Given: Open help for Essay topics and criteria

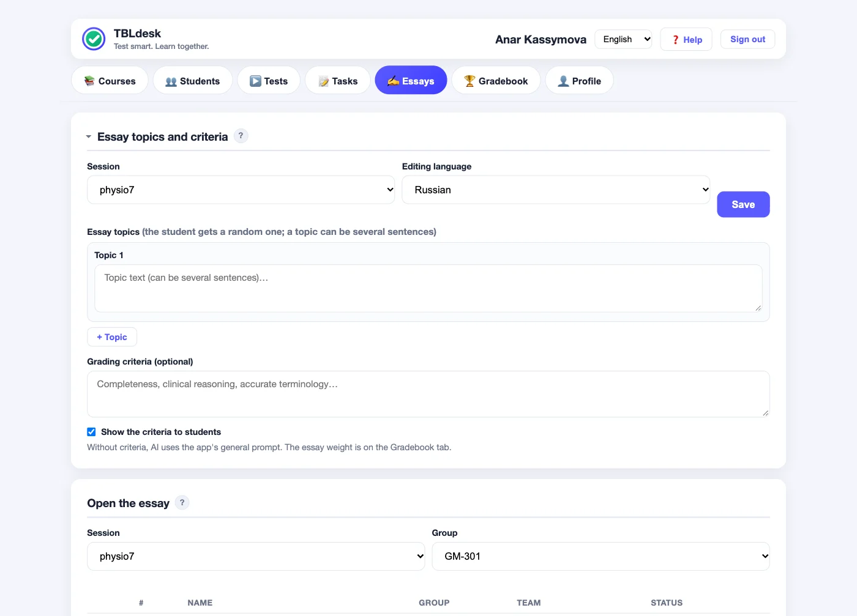Looking at the screenshot, I should tap(241, 136).
